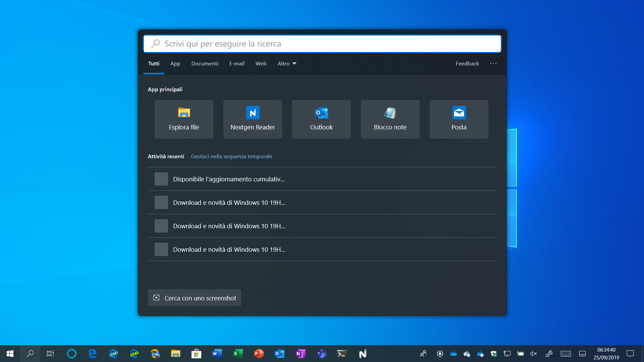Launch Edge Beta from the taskbar
Screen dimensions: 644x362
pyautogui.click(x=113, y=354)
